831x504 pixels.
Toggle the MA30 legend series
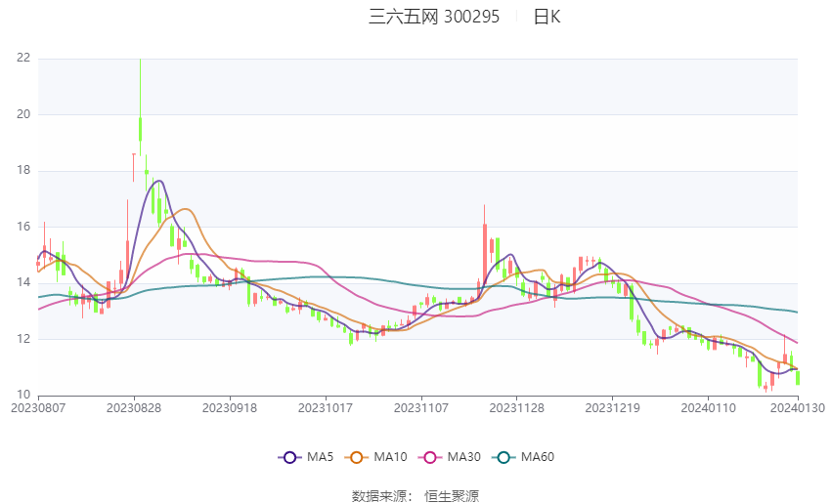point(450,457)
